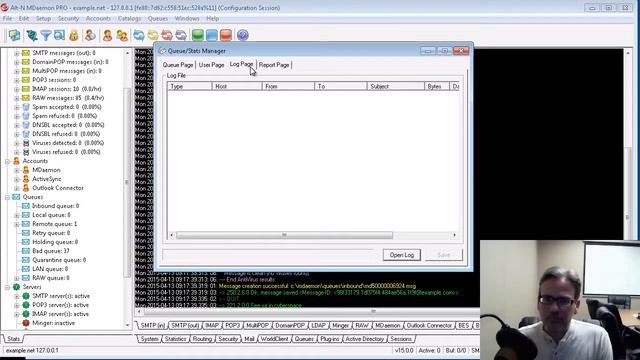Click the magnifier window toolbar icon
This screenshot has width=640, height=360.
[x=59, y=36]
